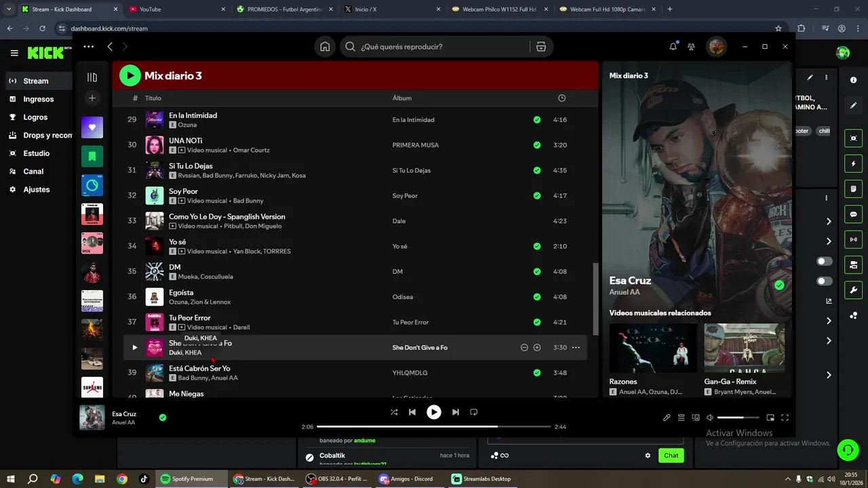Open Ajustes in Kick sidebar
The image size is (868, 488).
(x=36, y=190)
